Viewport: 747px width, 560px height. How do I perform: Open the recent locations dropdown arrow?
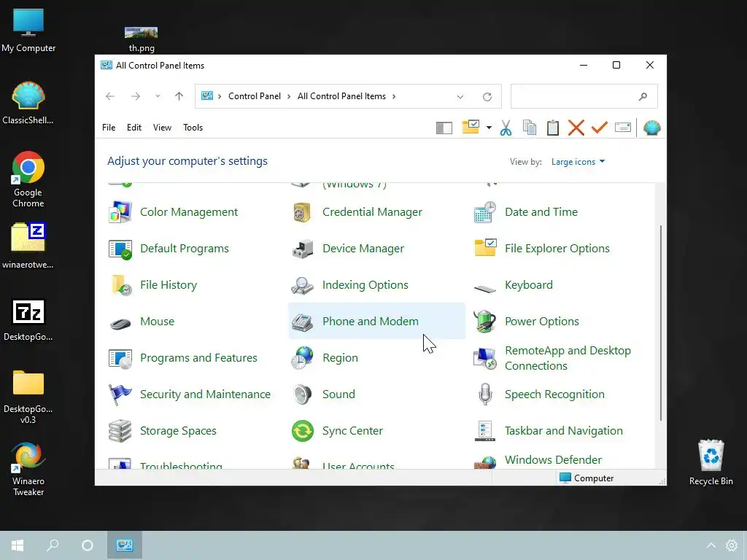[x=158, y=96]
